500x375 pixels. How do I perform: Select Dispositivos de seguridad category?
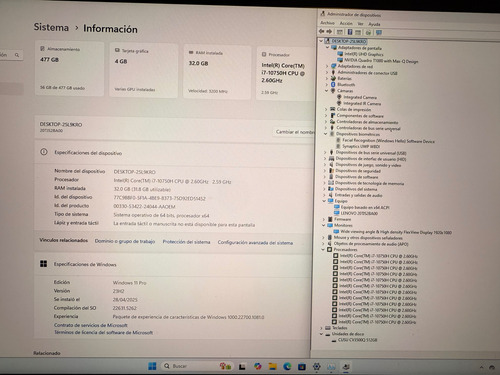358,171
